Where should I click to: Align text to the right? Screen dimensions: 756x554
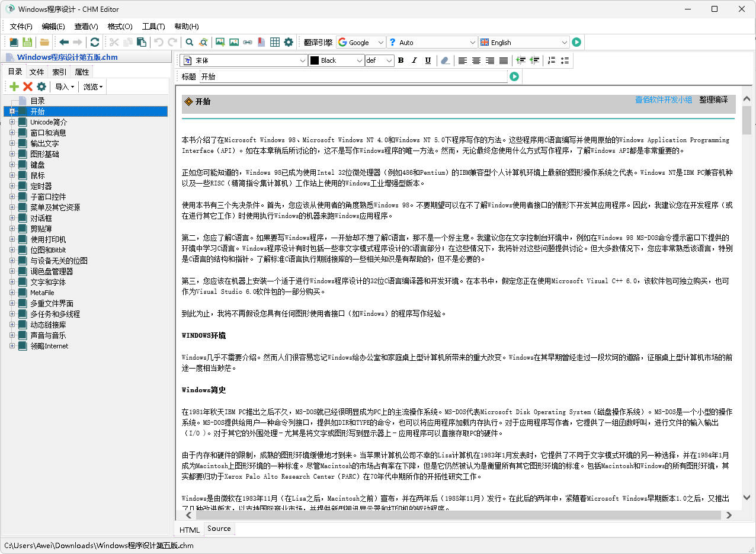click(x=490, y=60)
